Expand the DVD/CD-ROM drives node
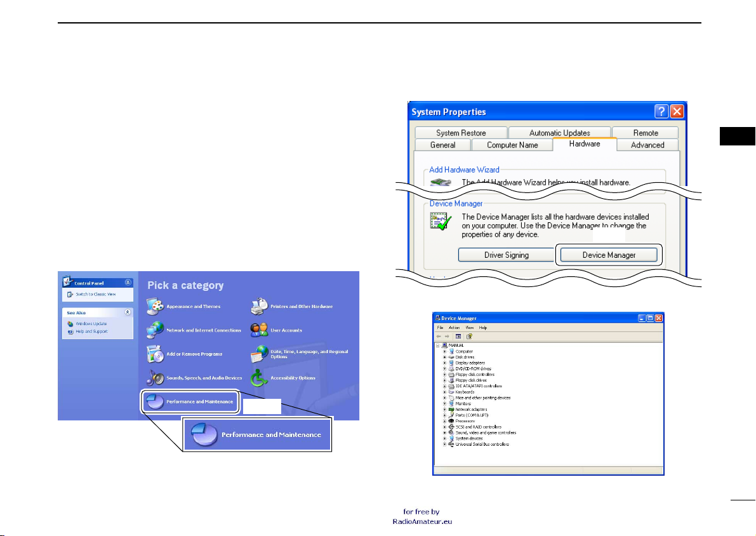The height and width of the screenshot is (536, 756). 444,368
